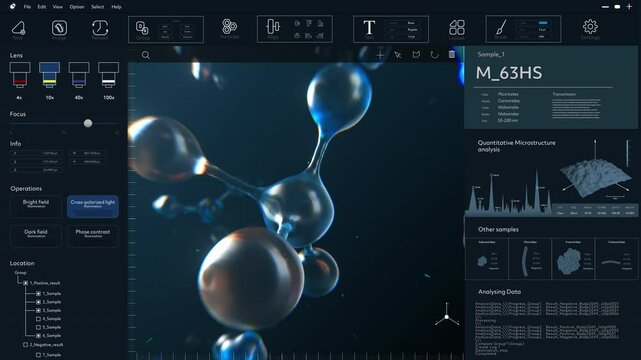This screenshot has width=641, height=360.
Task: Click the Image tool icon
Action: (x=59, y=28)
